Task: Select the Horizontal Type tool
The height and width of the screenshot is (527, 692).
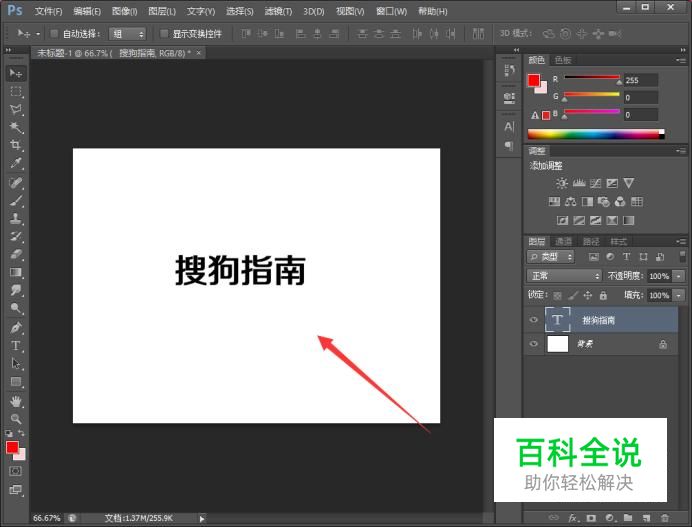Action: pos(16,346)
